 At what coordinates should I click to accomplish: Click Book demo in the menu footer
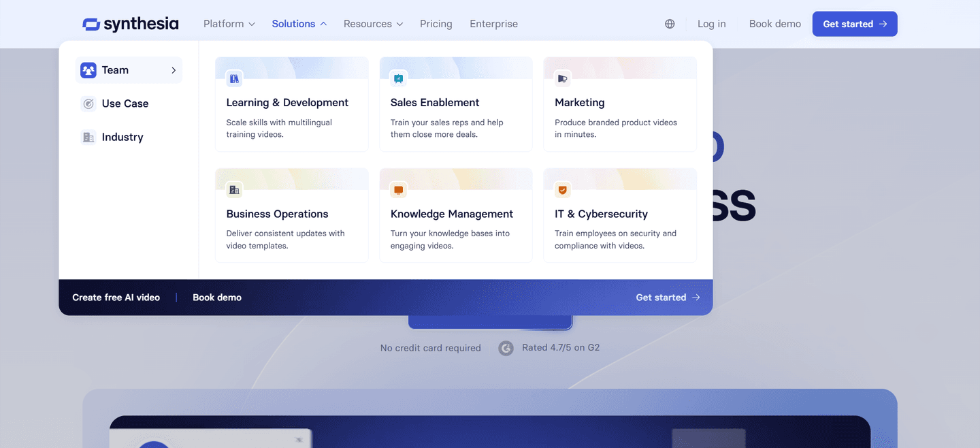tap(217, 298)
